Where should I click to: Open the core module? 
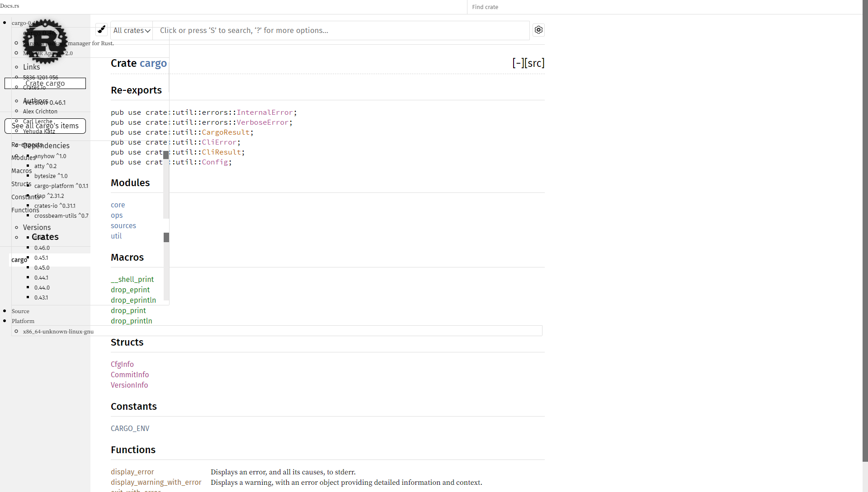pos(118,205)
